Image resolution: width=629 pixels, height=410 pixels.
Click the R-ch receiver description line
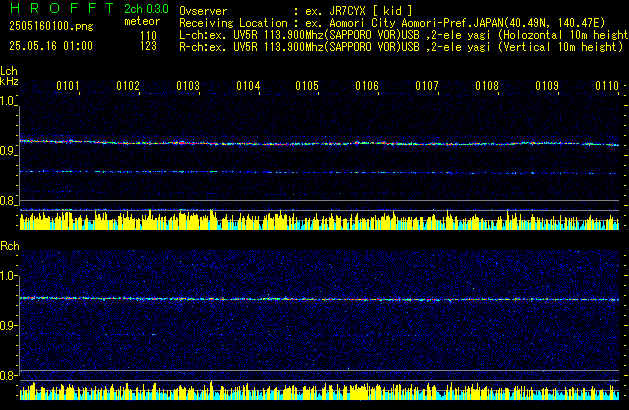(x=401, y=47)
